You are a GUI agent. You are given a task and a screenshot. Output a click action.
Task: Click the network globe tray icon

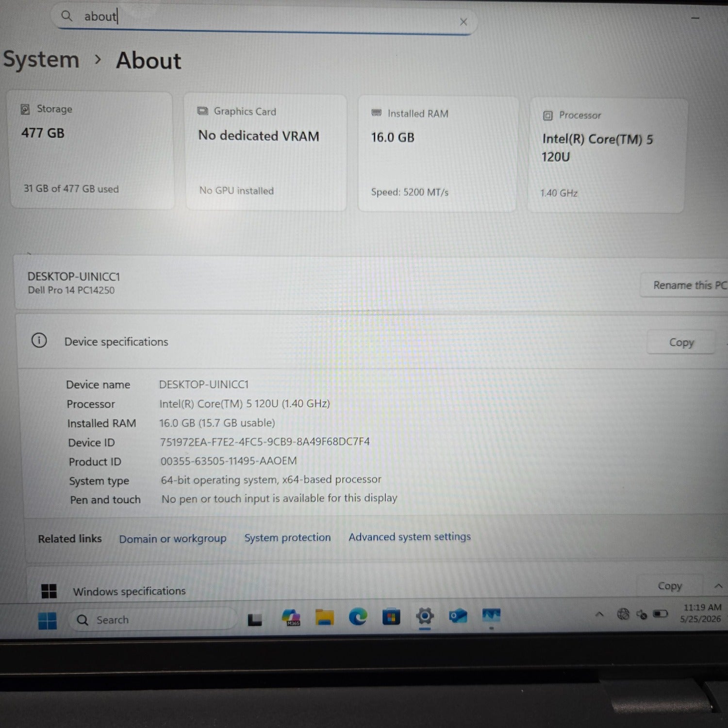coord(623,614)
